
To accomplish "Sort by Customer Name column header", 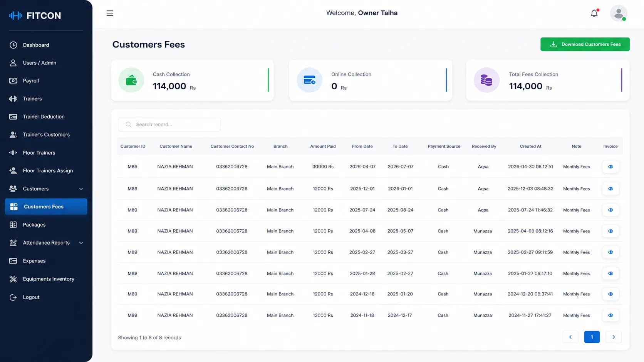I will coord(176,146).
